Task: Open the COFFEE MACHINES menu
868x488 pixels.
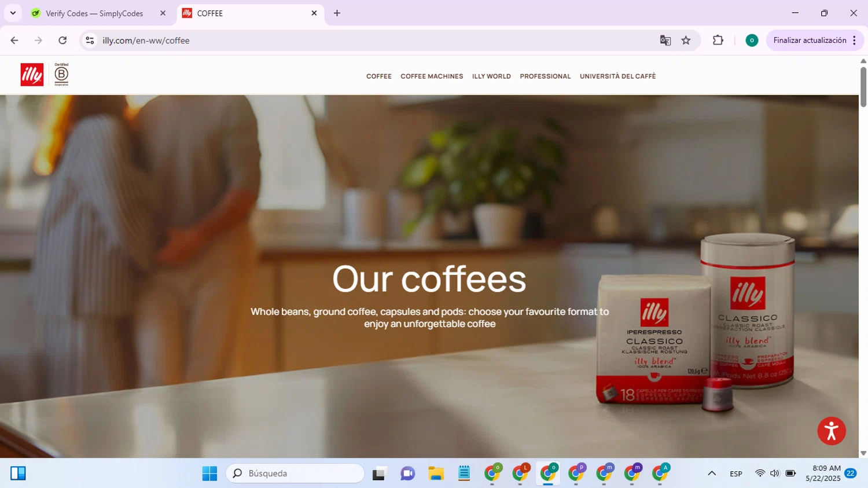Action: (x=432, y=76)
